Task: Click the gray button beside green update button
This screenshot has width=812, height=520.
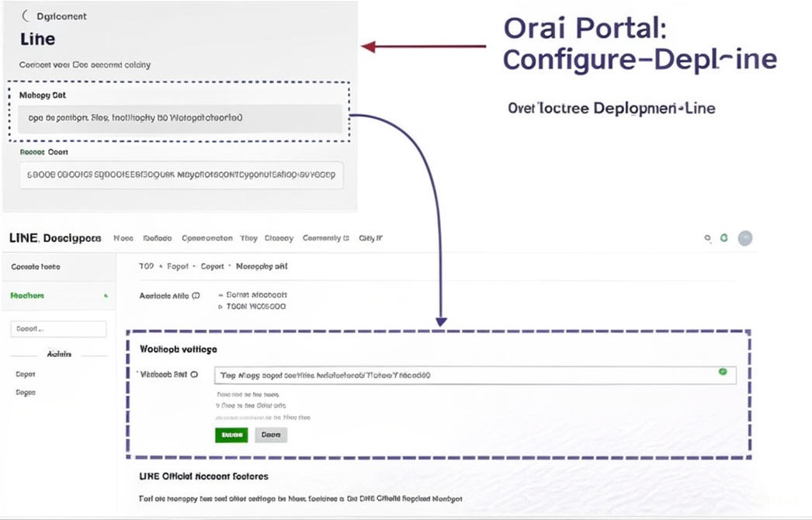Action: pos(271,435)
